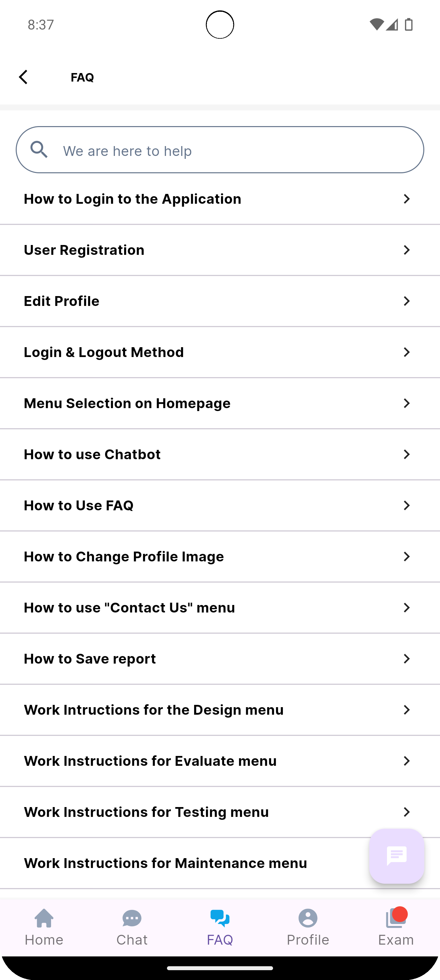Click the We are here to help field
Viewport: 440px width, 980px height.
click(x=220, y=150)
